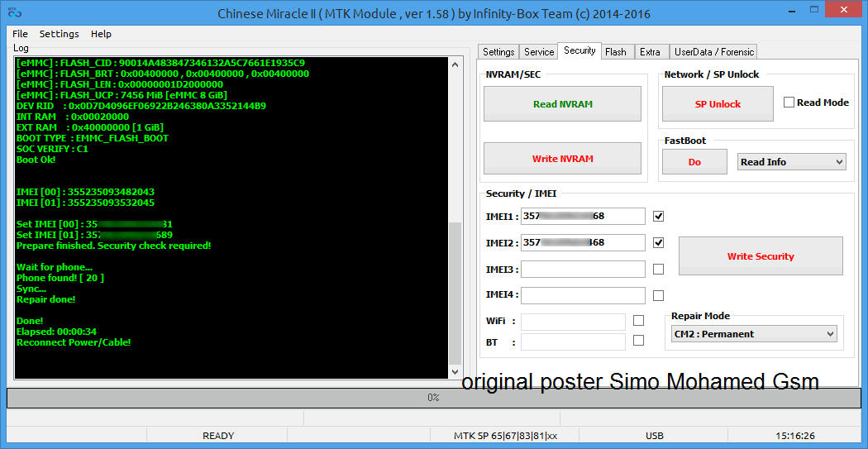This screenshot has width=868, height=449.
Task: Click the WiFi address input field
Action: [573, 322]
